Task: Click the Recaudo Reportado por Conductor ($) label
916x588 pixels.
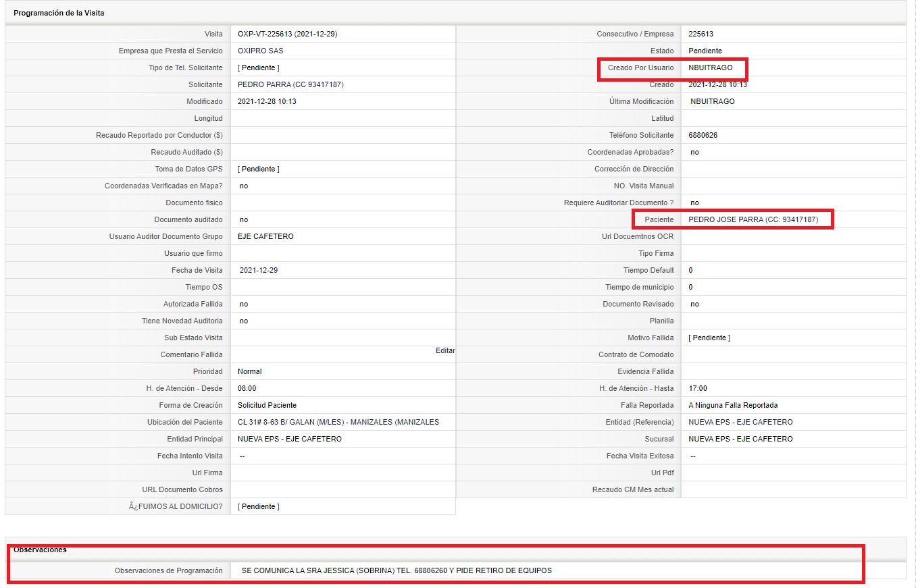Action: point(159,135)
